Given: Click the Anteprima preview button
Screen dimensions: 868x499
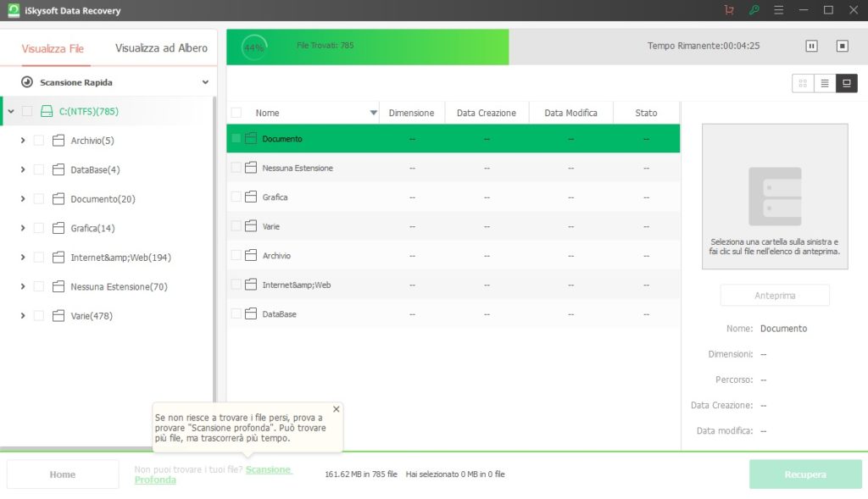Looking at the screenshot, I should pos(775,296).
